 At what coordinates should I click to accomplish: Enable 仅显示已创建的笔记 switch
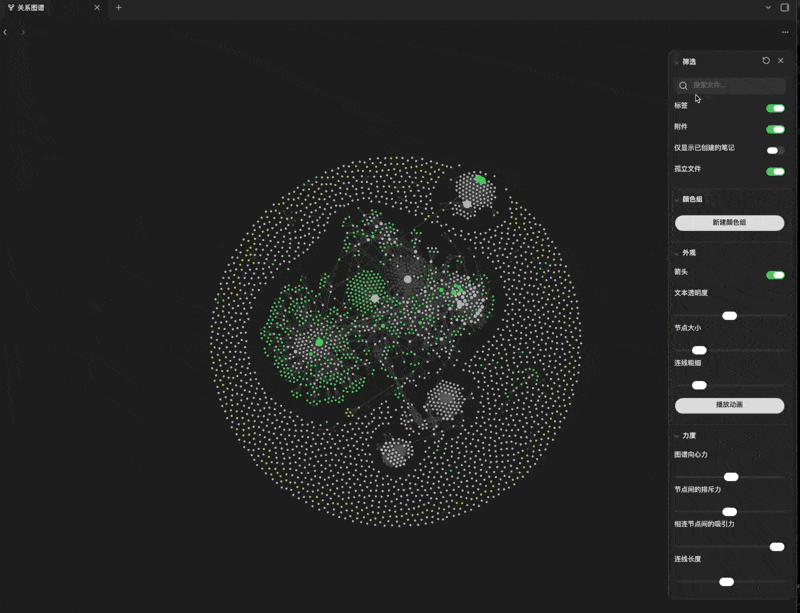(775, 151)
